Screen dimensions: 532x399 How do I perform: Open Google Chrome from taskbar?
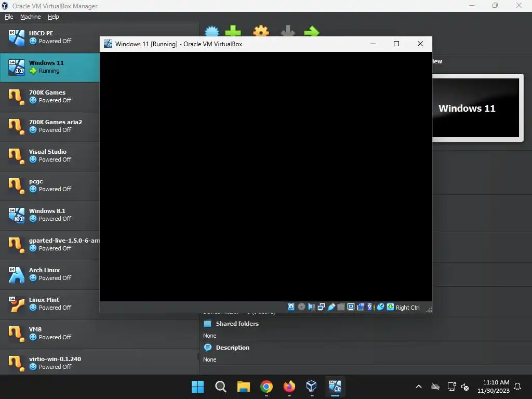pos(267,387)
